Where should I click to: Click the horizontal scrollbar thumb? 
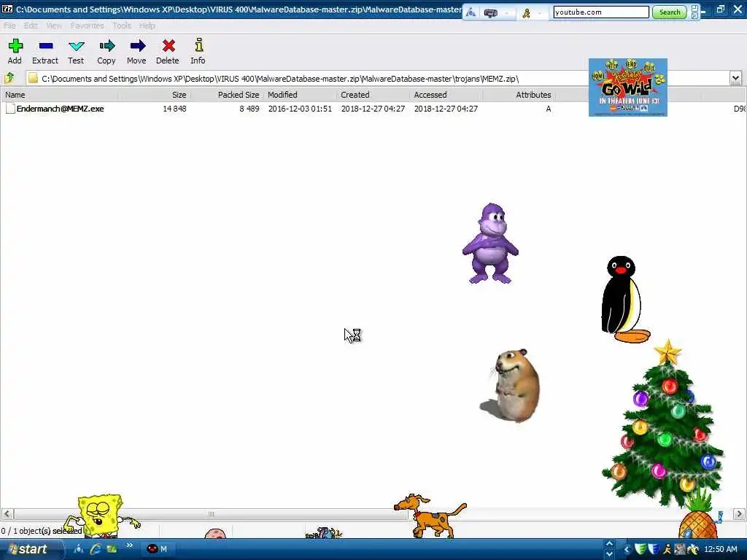pos(211,514)
